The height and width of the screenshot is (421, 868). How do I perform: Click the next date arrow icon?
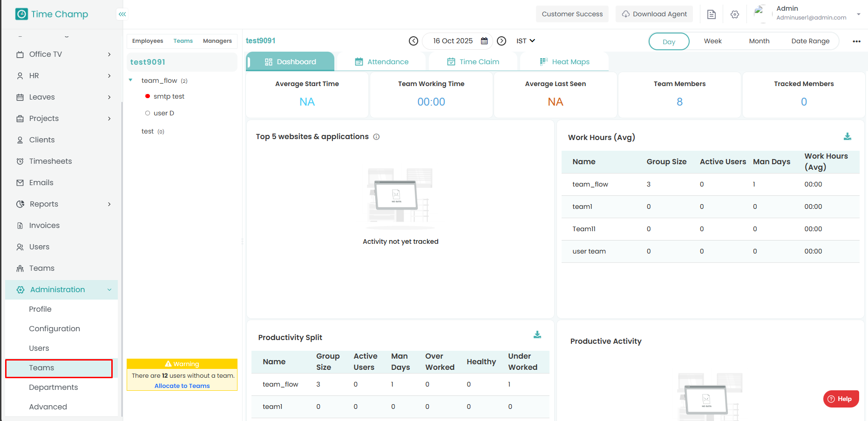click(x=502, y=41)
